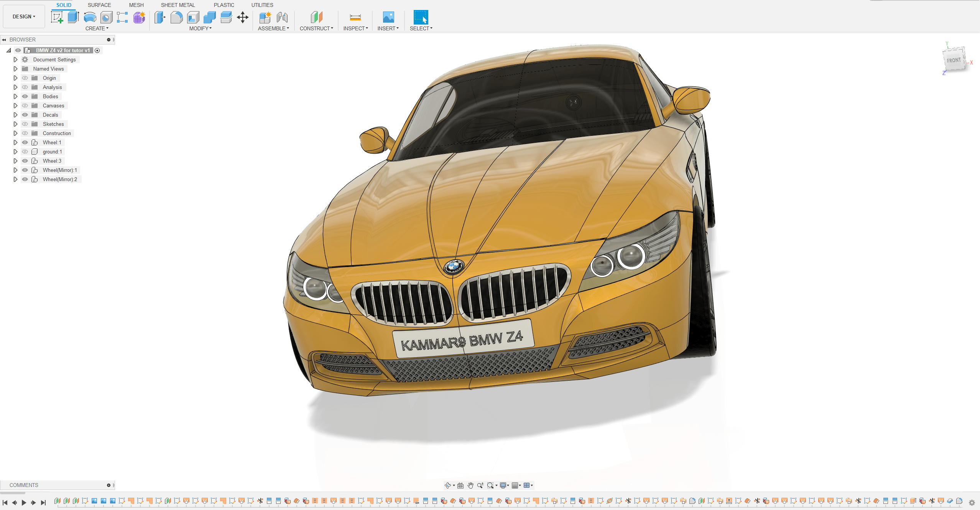The width and height of the screenshot is (980, 510).
Task: Collapse the BROWSER panel arrows
Action: click(4, 40)
